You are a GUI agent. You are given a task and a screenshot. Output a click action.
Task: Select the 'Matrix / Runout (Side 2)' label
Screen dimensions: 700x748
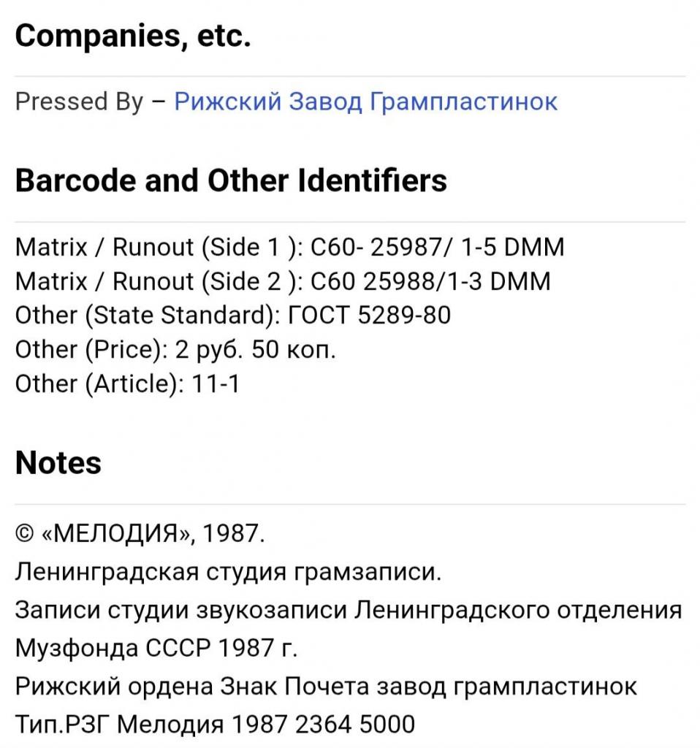click(158, 281)
